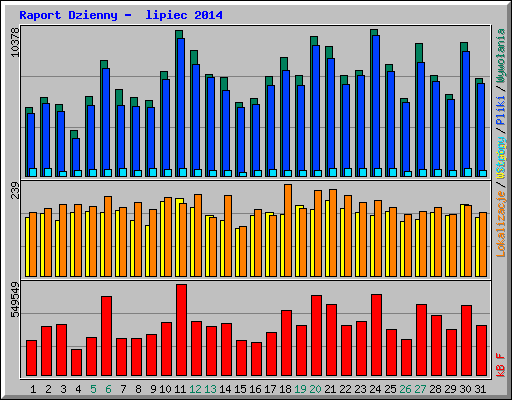Screen dimensions: 512x400
Task: Click the blue files bar for day 6
Action: pos(106,122)
